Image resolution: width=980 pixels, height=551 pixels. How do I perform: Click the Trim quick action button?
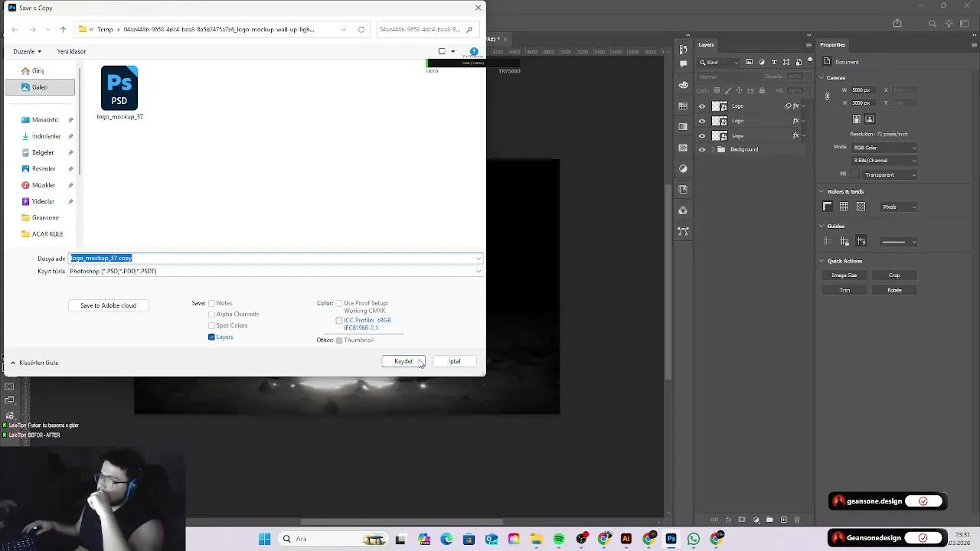(844, 290)
